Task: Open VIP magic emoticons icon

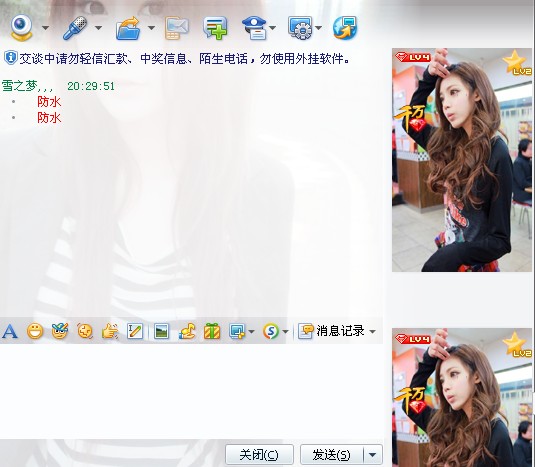Action: pyautogui.click(x=60, y=331)
